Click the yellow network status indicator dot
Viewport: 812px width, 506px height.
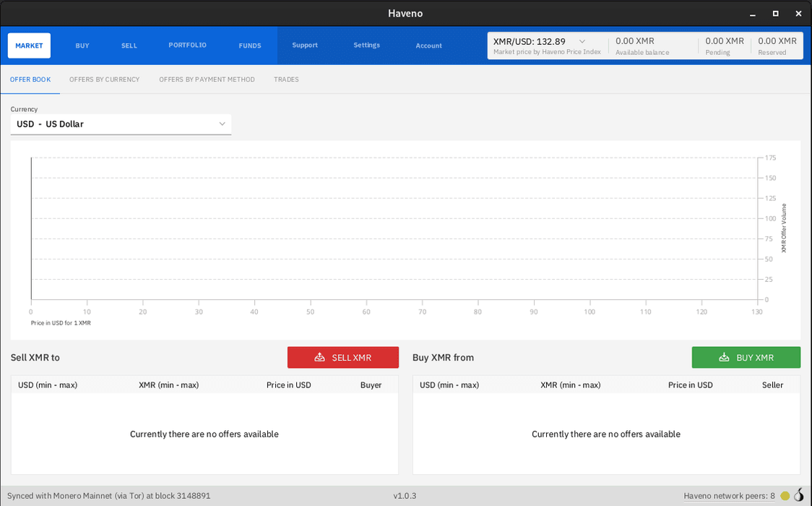(785, 496)
